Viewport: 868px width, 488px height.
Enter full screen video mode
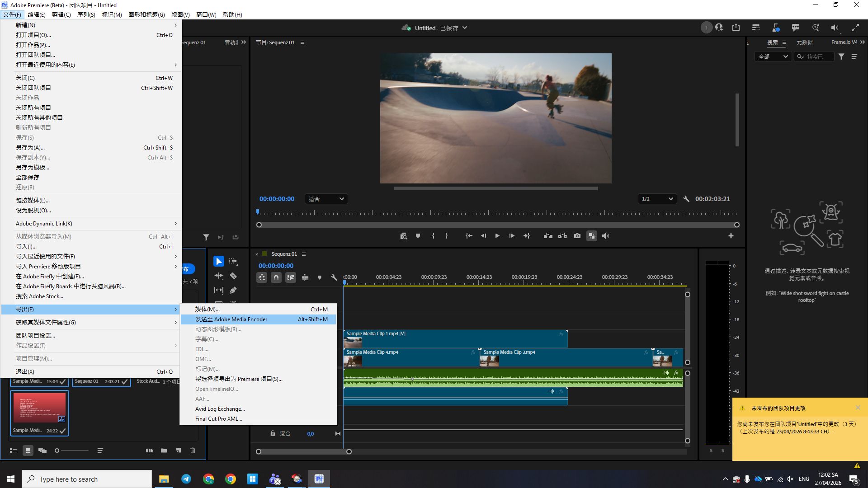click(x=855, y=28)
